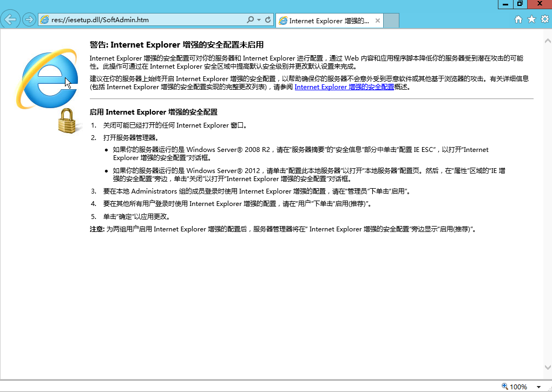Select the Internet Explorer 增强的 tab
The width and height of the screenshot is (552, 392).
pos(330,21)
